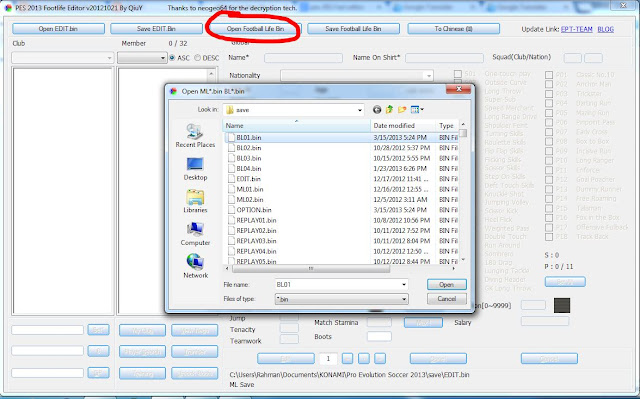Image resolution: width=640 pixels, height=399 pixels.
Task: Check P16 Fox in the Box checkbox
Action: coord(549,218)
